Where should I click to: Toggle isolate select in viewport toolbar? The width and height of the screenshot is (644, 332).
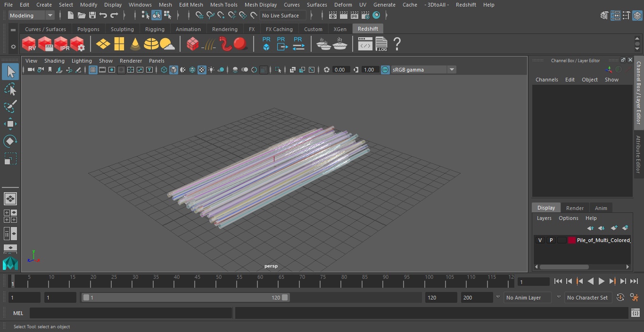pos(278,70)
